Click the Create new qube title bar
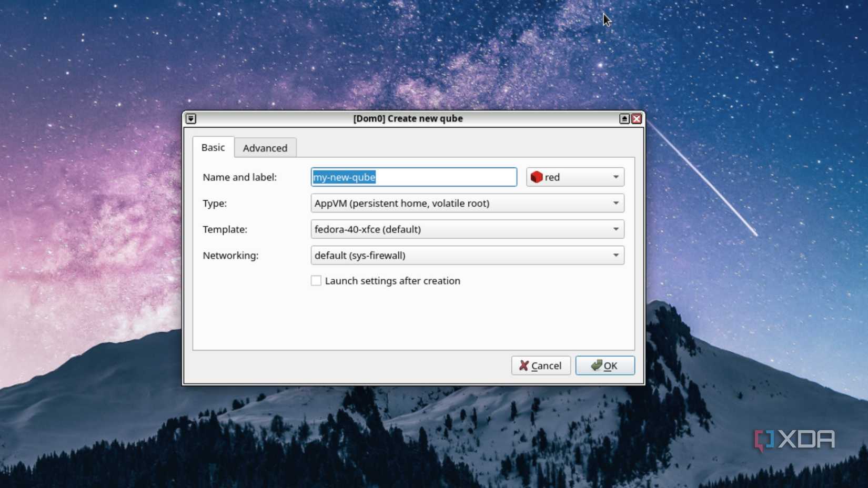This screenshot has width=868, height=488. (x=408, y=118)
